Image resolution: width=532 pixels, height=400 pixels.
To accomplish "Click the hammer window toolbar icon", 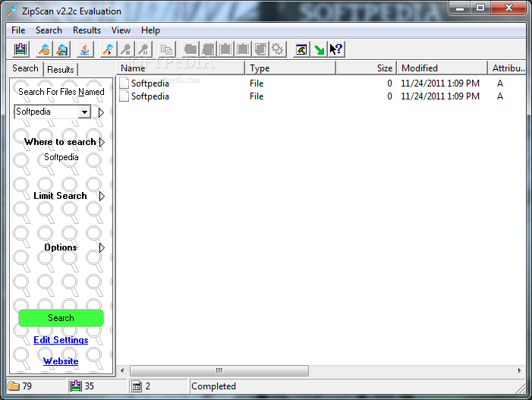I will pos(301,49).
